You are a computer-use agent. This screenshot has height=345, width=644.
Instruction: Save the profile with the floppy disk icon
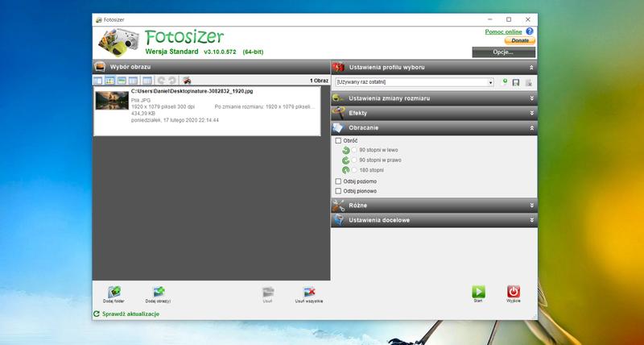coord(515,82)
